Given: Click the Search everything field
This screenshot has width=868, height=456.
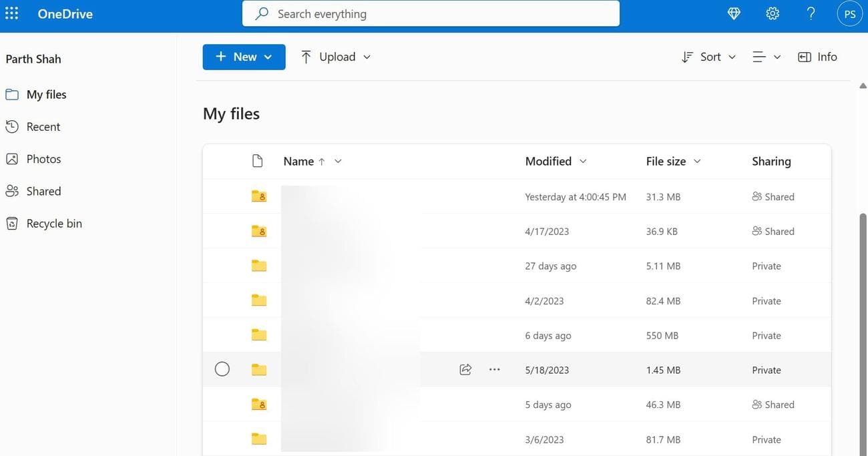Looking at the screenshot, I should pyautogui.click(x=431, y=13).
